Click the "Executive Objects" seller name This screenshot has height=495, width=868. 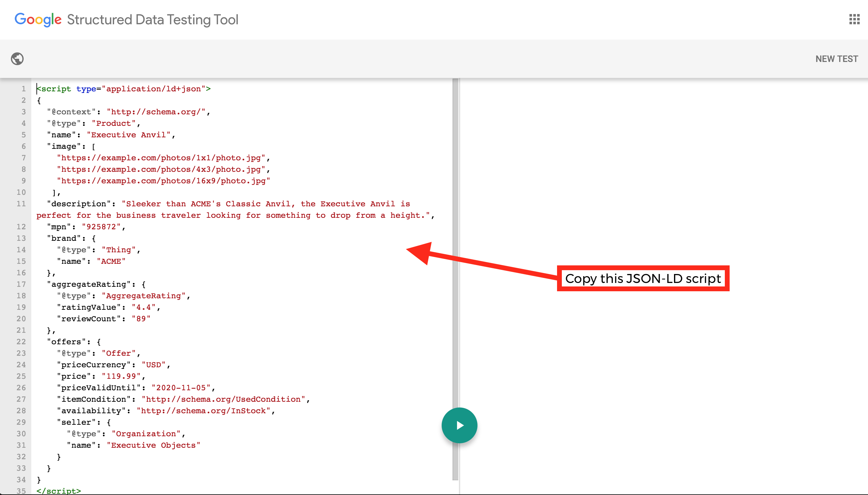click(x=154, y=445)
